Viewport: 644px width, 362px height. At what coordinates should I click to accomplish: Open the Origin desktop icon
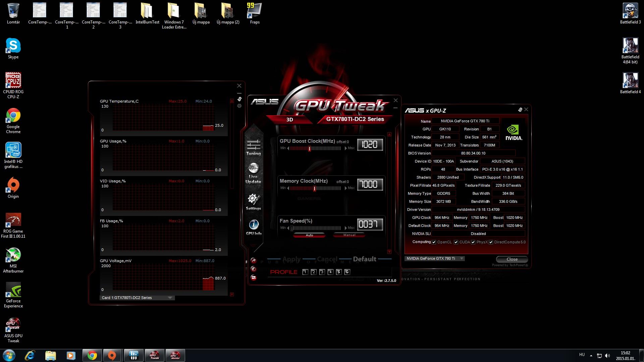pyautogui.click(x=13, y=188)
